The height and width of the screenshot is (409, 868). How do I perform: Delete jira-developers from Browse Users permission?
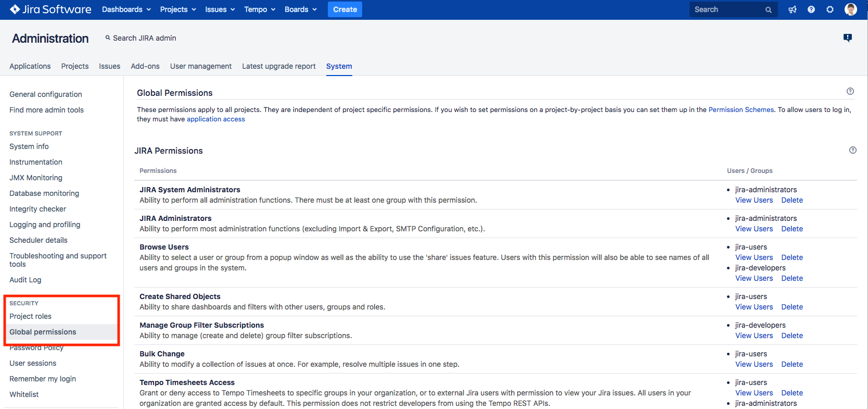click(792, 278)
